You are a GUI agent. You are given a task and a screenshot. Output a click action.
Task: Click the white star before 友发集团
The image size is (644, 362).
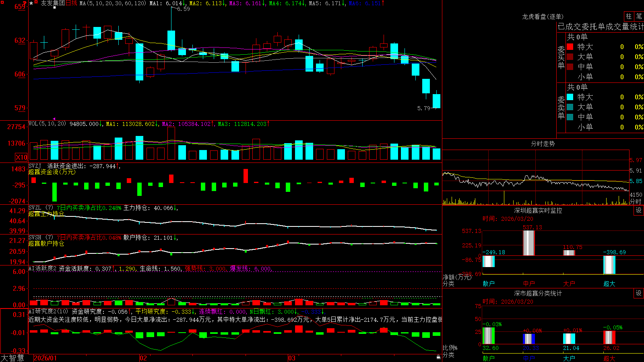pos(31,3)
